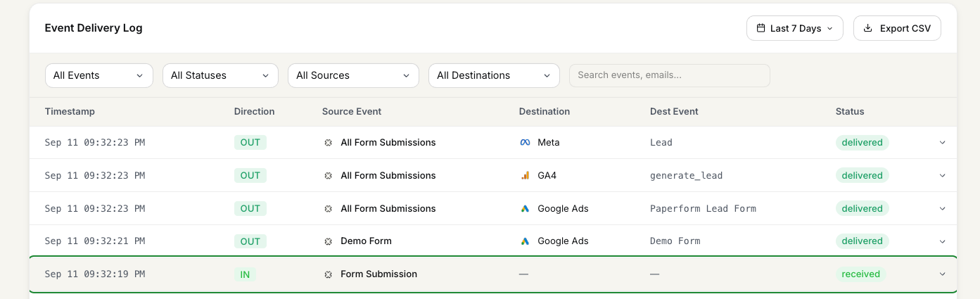Open the All Events filter dropdown
This screenshot has height=299, width=980.
[98, 75]
